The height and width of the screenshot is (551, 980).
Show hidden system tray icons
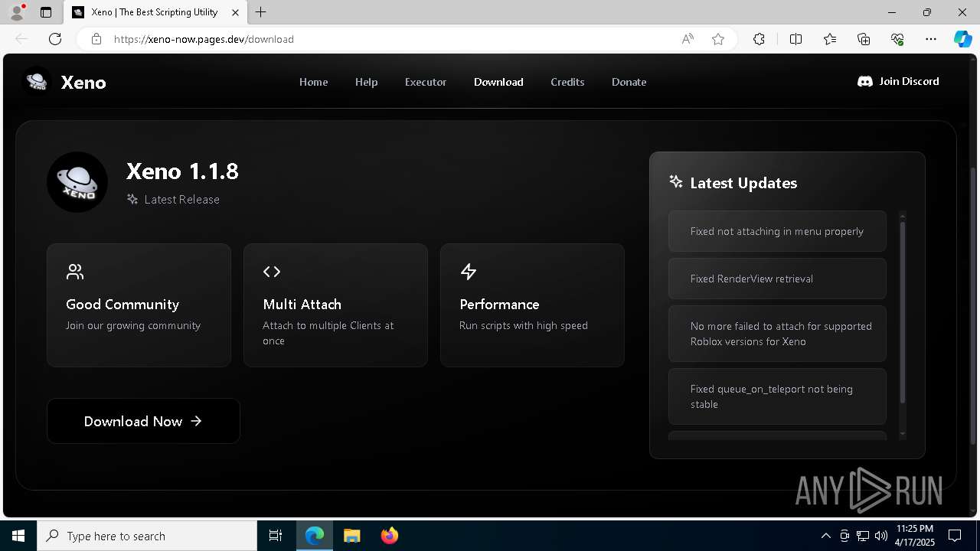825,536
